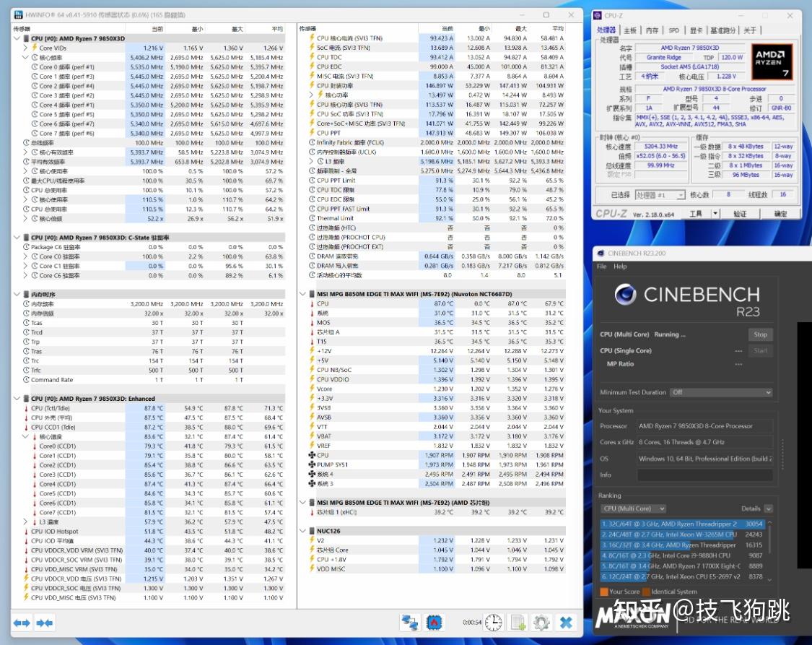Select the Command Rate row
The image size is (812, 645).
153,380
